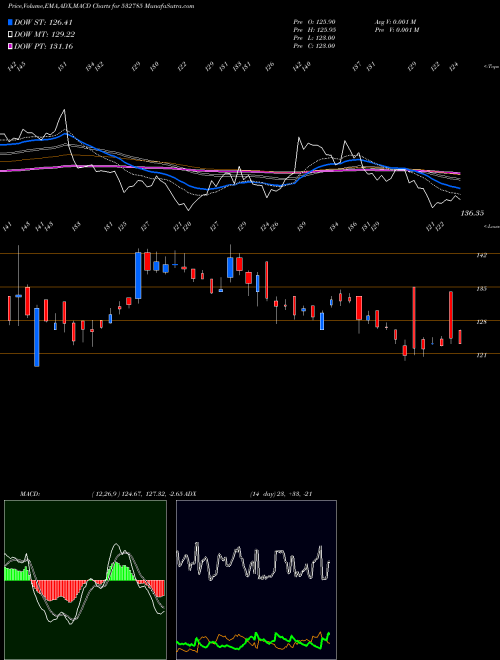The image size is (500, 660).
Task: Click the blue DOW ST legend swatch
Action: (10, 22)
